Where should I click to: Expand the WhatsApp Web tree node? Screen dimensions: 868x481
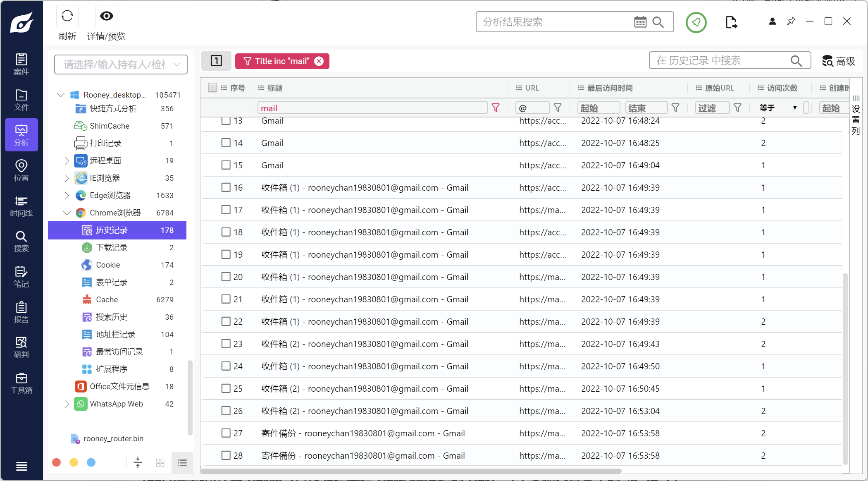(67, 404)
